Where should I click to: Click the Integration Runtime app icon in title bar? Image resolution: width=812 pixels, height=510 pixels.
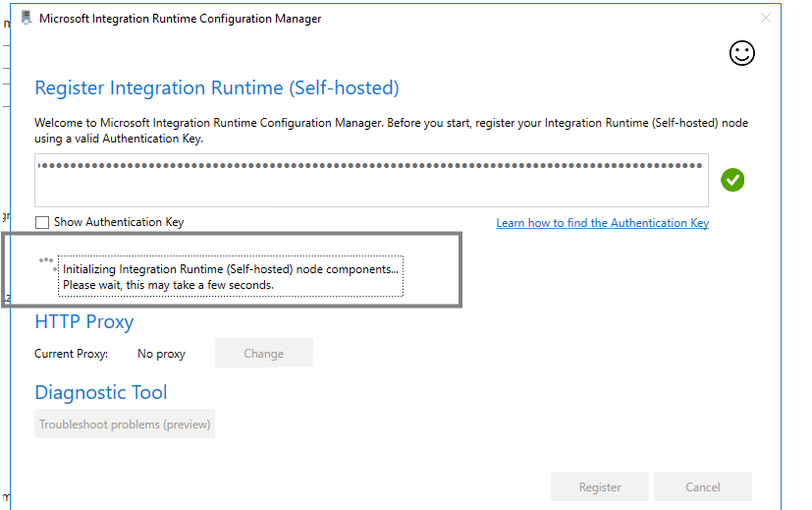click(27, 18)
